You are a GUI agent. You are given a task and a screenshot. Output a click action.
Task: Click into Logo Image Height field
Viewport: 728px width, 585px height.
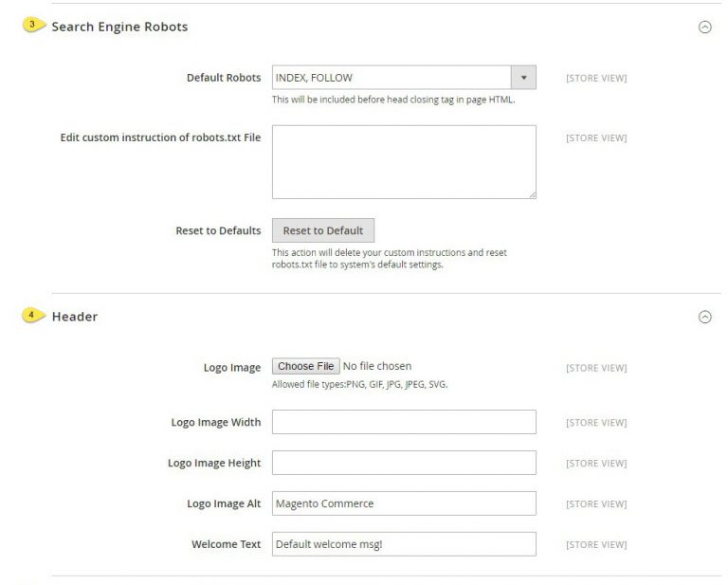404,463
